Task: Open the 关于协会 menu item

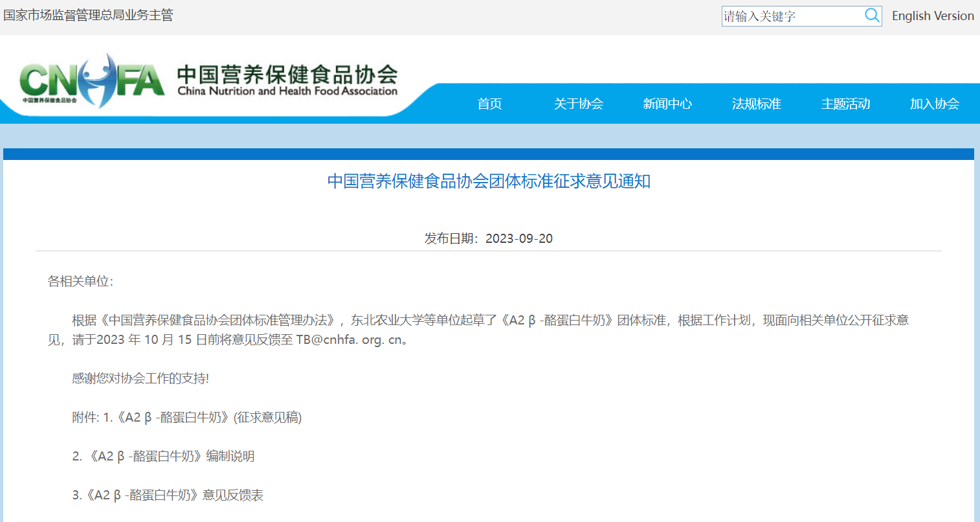Action: pos(579,104)
